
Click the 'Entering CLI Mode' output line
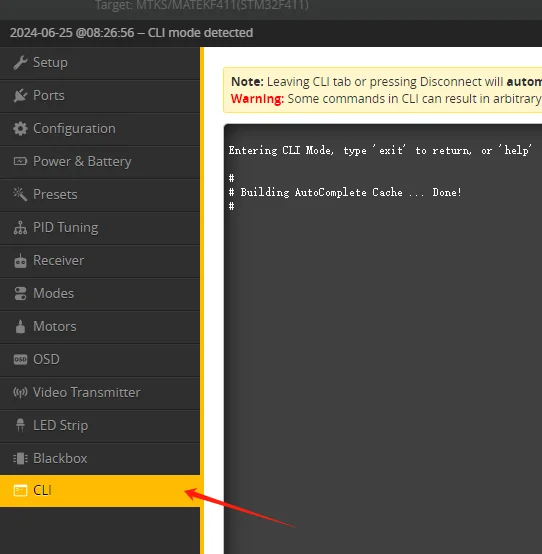pyautogui.click(x=380, y=151)
